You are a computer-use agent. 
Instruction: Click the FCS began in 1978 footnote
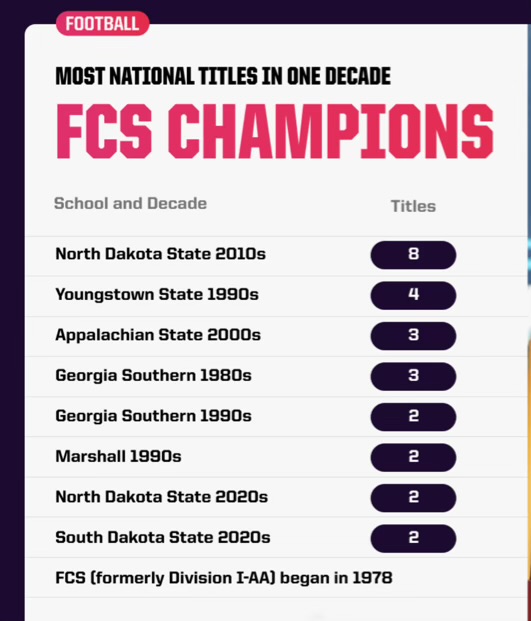coord(224,578)
